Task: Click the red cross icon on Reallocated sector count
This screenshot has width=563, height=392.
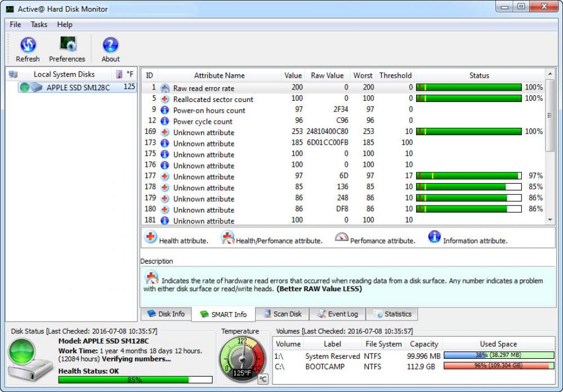Action: pyautogui.click(x=164, y=99)
